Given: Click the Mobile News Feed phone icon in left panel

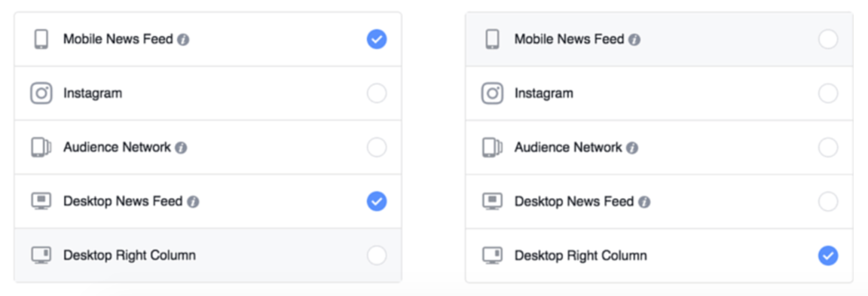Looking at the screenshot, I should pos(41,39).
